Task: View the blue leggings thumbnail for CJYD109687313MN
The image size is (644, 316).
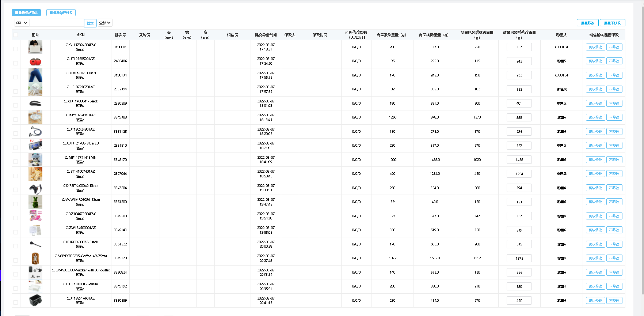Action: tap(35, 75)
